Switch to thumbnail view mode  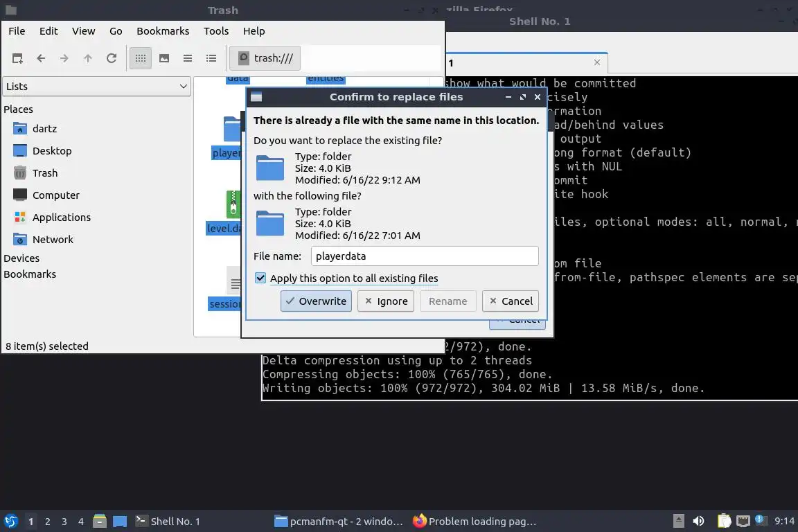coord(164,58)
